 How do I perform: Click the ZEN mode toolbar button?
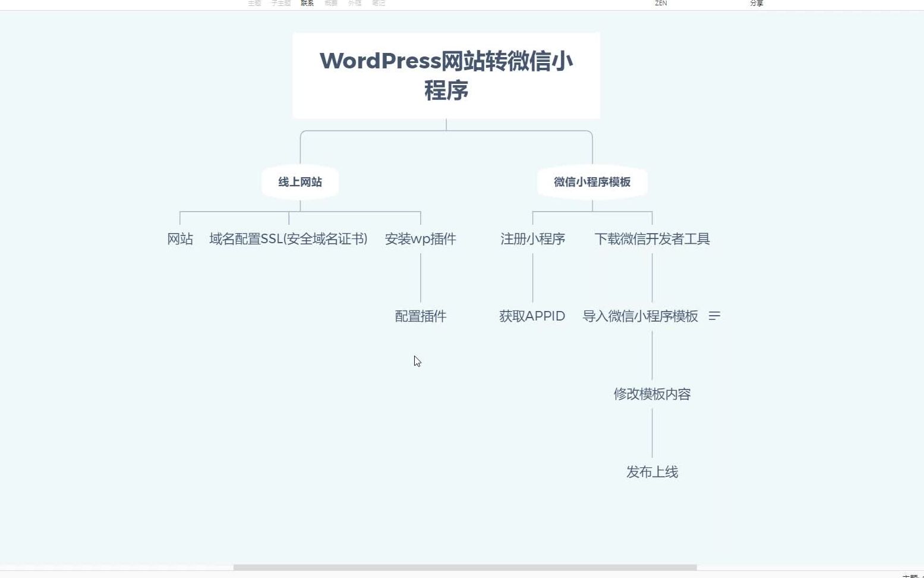pos(661,3)
